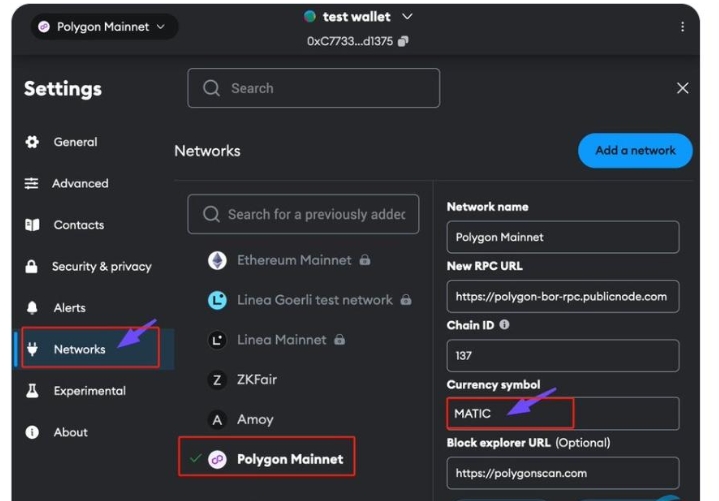This screenshot has height=501, width=719.
Task: Select Linea Mainnet from network list
Action: 281,340
